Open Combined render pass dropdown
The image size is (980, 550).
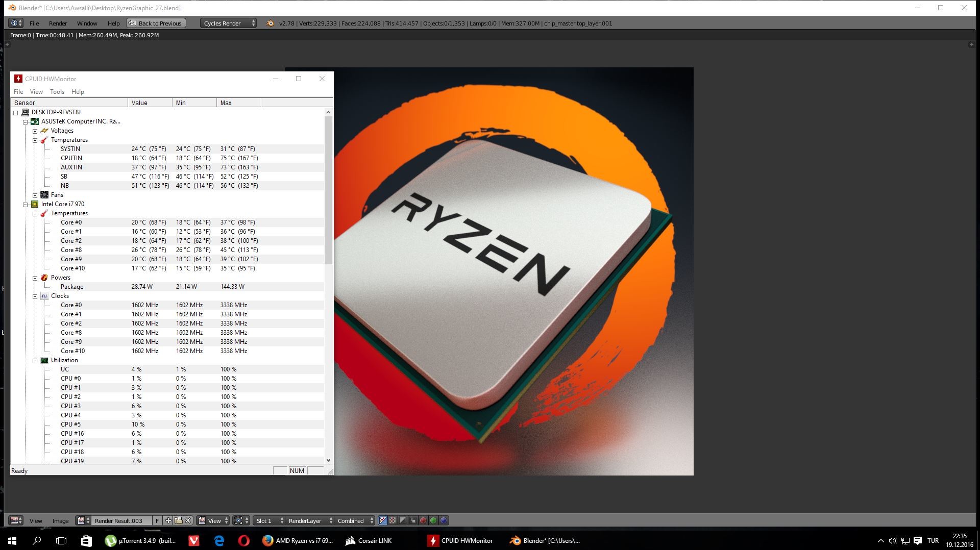pyautogui.click(x=355, y=520)
